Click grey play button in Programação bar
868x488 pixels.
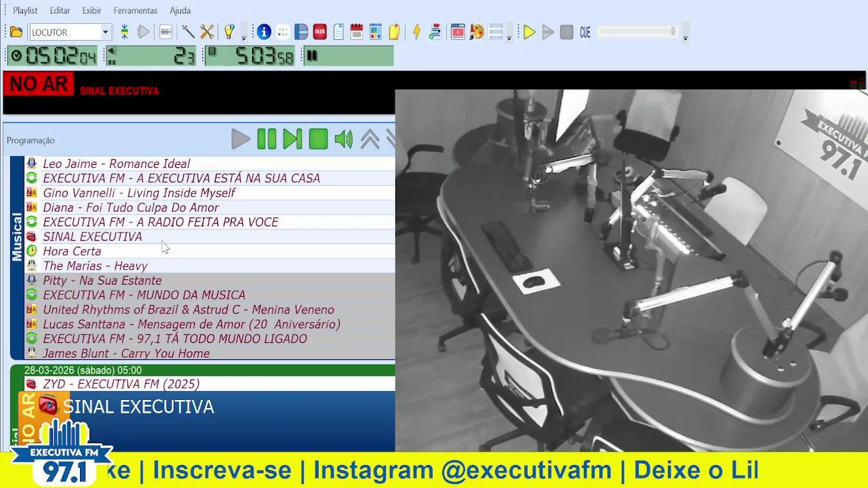pos(240,140)
